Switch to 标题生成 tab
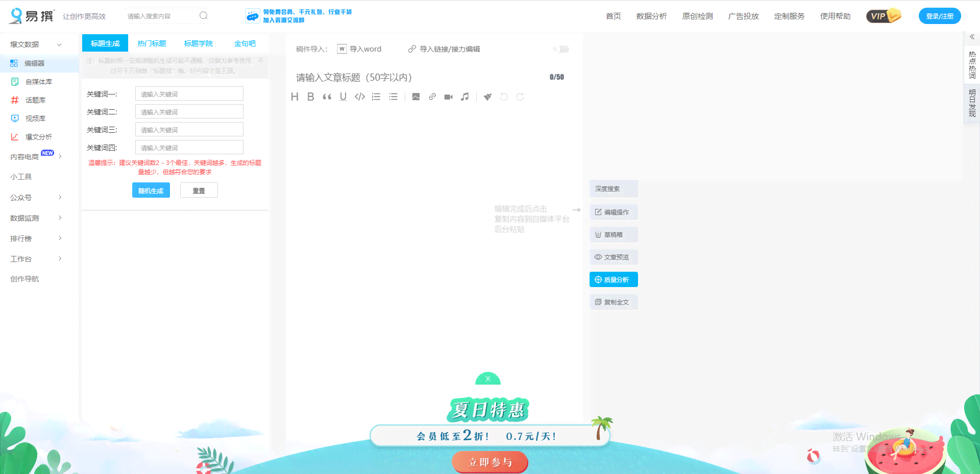 (x=105, y=43)
